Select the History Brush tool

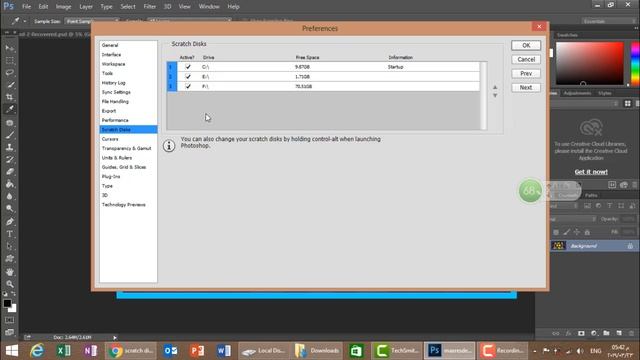(x=9, y=160)
